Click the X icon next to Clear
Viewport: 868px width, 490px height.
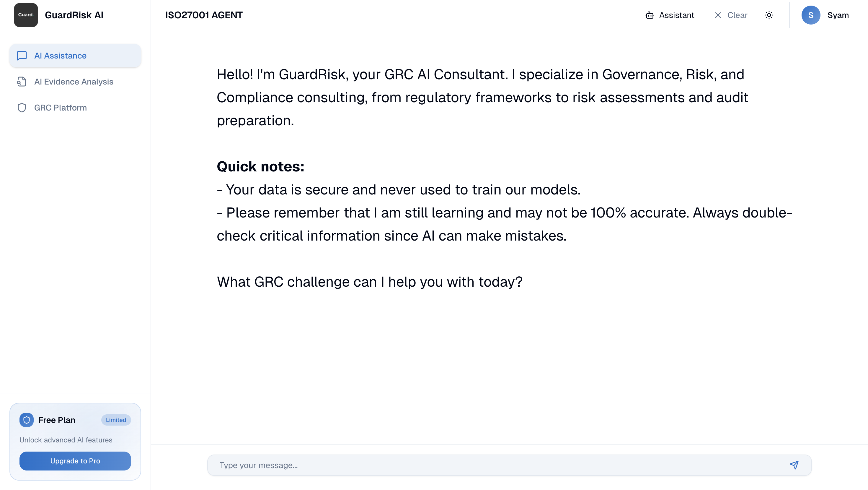point(718,15)
